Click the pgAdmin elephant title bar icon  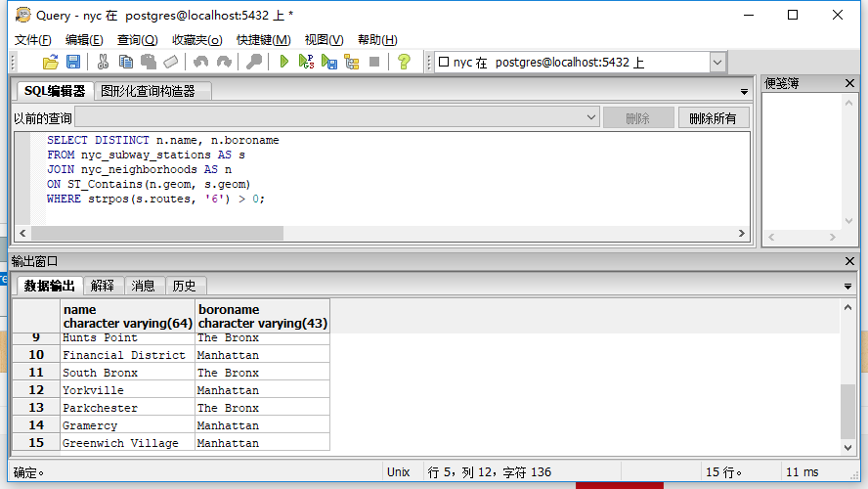[x=22, y=15]
